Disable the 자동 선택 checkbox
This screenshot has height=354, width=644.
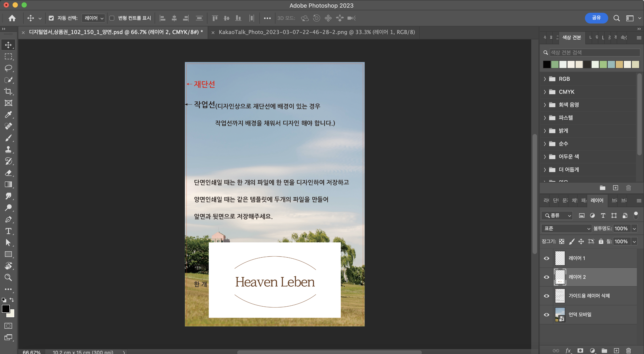(51, 18)
